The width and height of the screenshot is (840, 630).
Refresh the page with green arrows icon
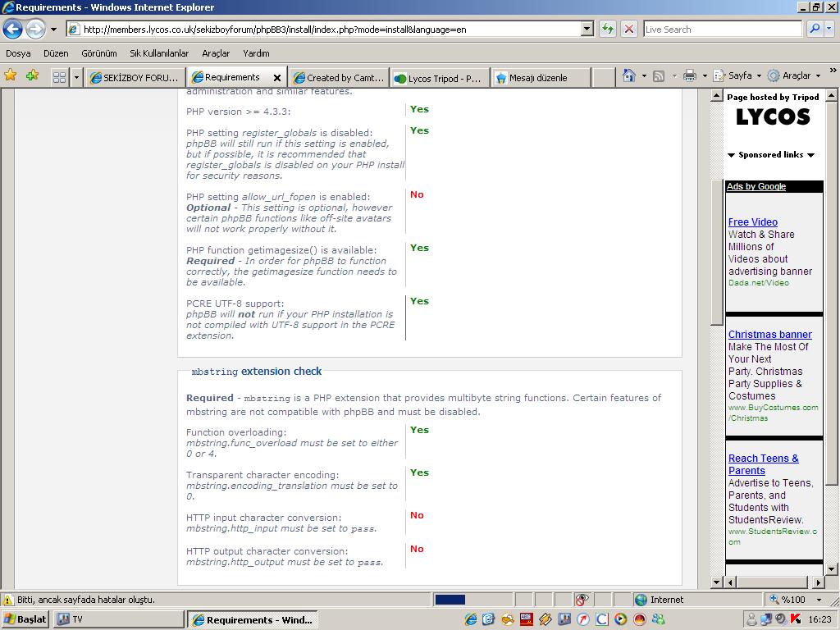[608, 30]
